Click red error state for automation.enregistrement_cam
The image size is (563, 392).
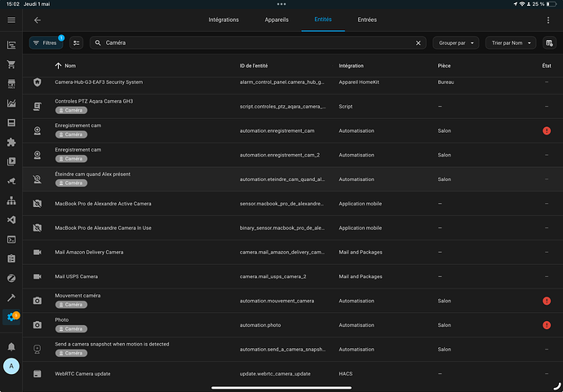[547, 130]
